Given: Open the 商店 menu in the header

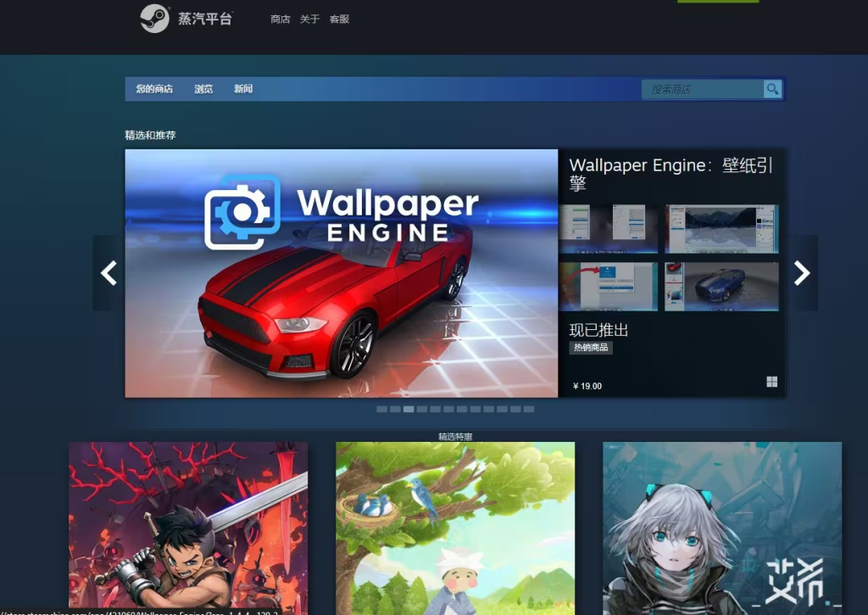Looking at the screenshot, I should (x=280, y=20).
